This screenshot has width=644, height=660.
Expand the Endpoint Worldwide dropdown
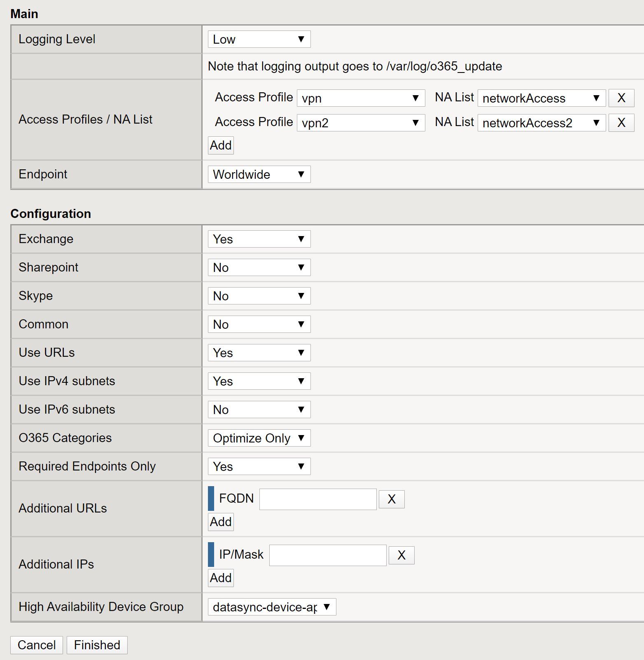[x=259, y=175]
